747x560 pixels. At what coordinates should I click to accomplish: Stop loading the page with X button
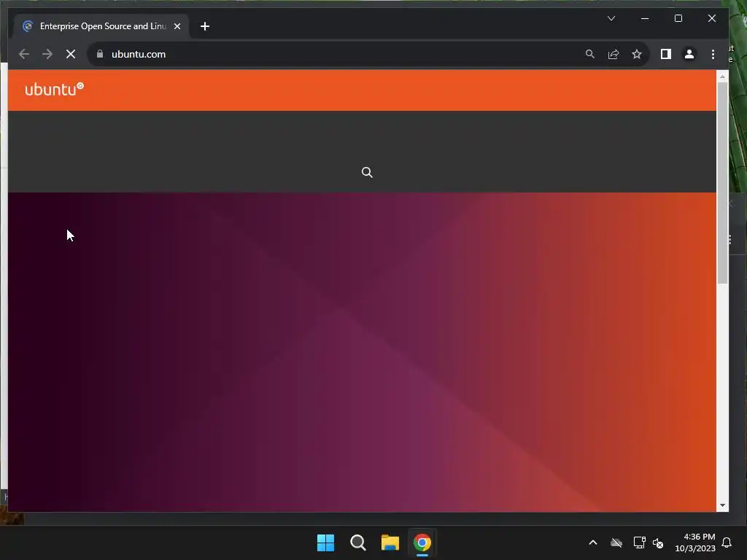pyautogui.click(x=71, y=54)
